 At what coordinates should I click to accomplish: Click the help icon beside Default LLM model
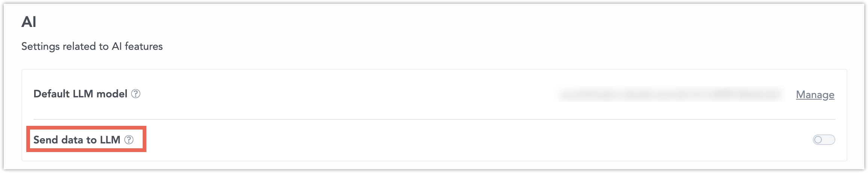pos(136,94)
